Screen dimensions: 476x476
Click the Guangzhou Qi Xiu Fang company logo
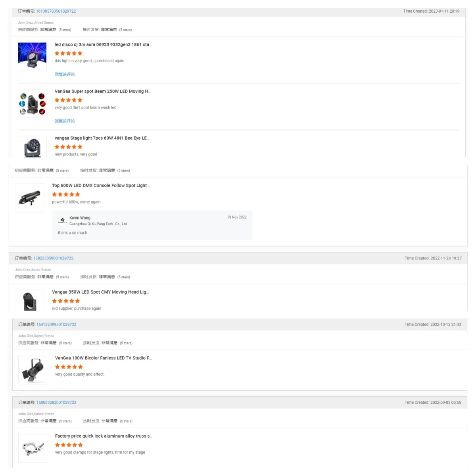(x=62, y=220)
